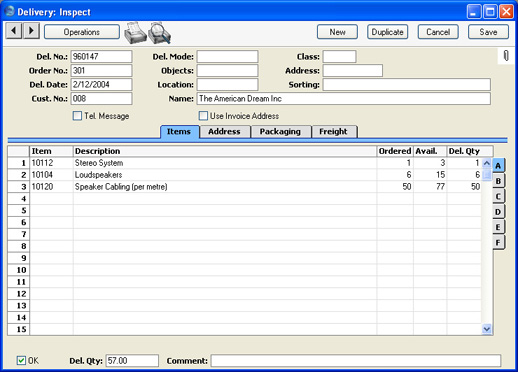This screenshot has height=372, width=518.
Task: Click the Del. Date field
Action: click(x=101, y=84)
